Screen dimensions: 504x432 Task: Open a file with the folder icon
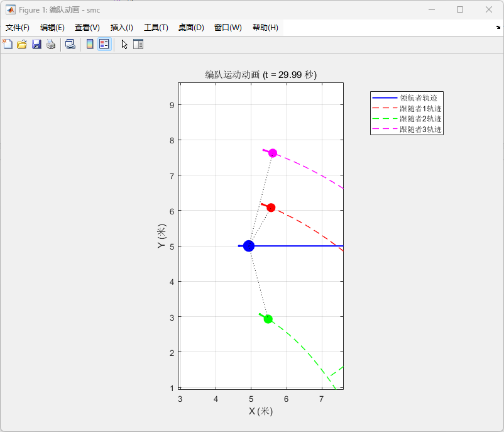tap(22, 44)
